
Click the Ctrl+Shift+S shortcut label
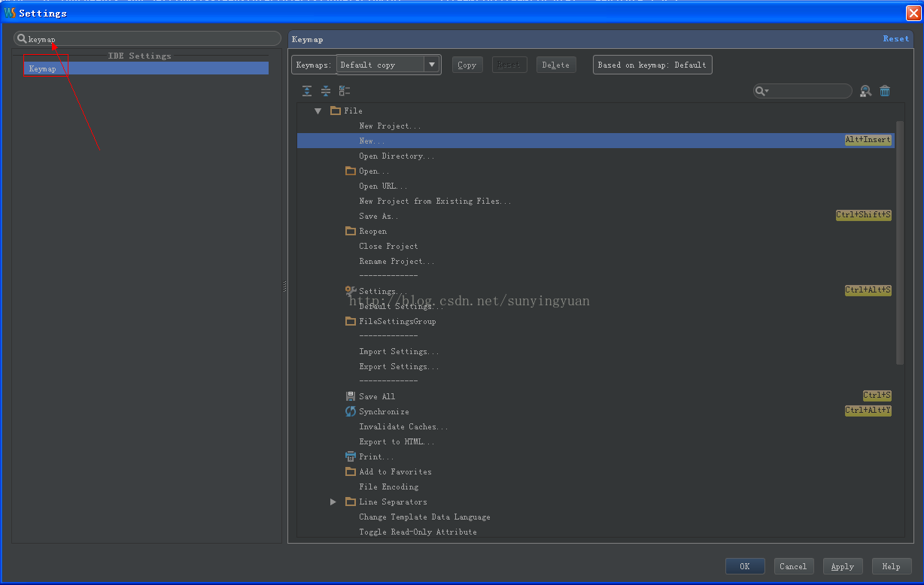864,215
